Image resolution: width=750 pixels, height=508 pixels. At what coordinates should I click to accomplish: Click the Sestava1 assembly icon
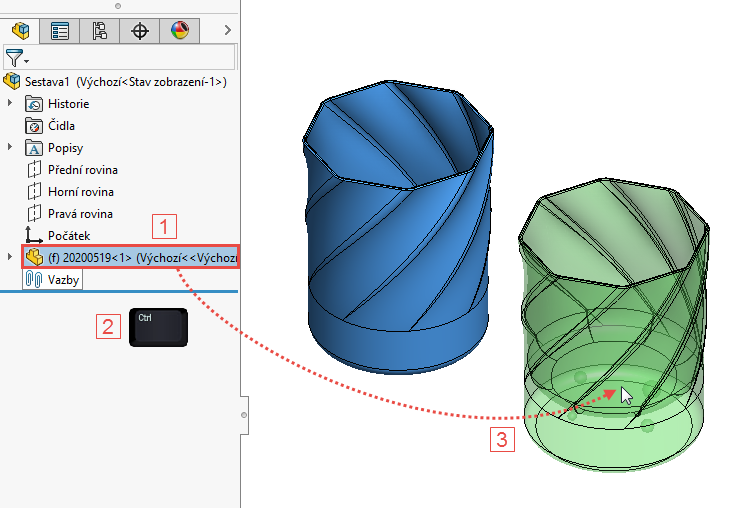coord(12,81)
